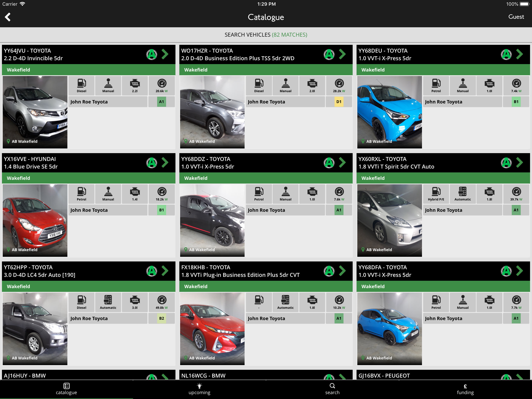Go back using the top-left arrow
532x399 pixels.
8,17
